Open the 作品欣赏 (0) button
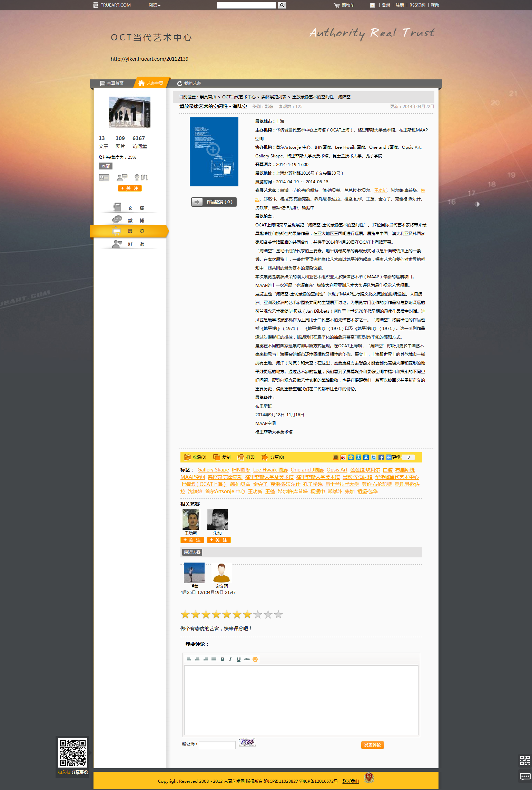 click(x=214, y=202)
